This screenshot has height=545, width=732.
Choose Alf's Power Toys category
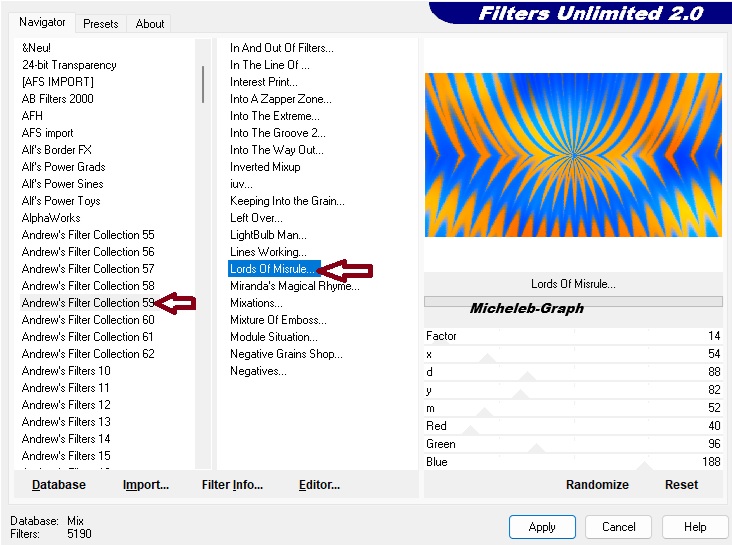(61, 201)
